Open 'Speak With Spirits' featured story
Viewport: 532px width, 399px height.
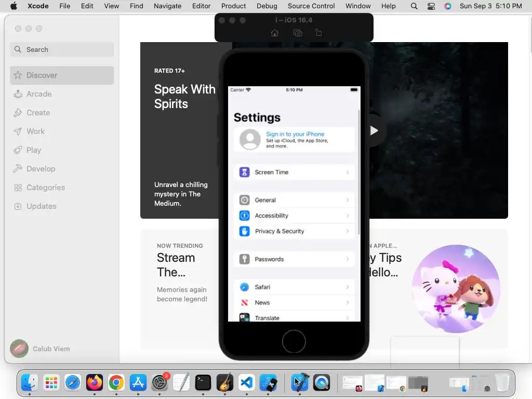(180, 130)
